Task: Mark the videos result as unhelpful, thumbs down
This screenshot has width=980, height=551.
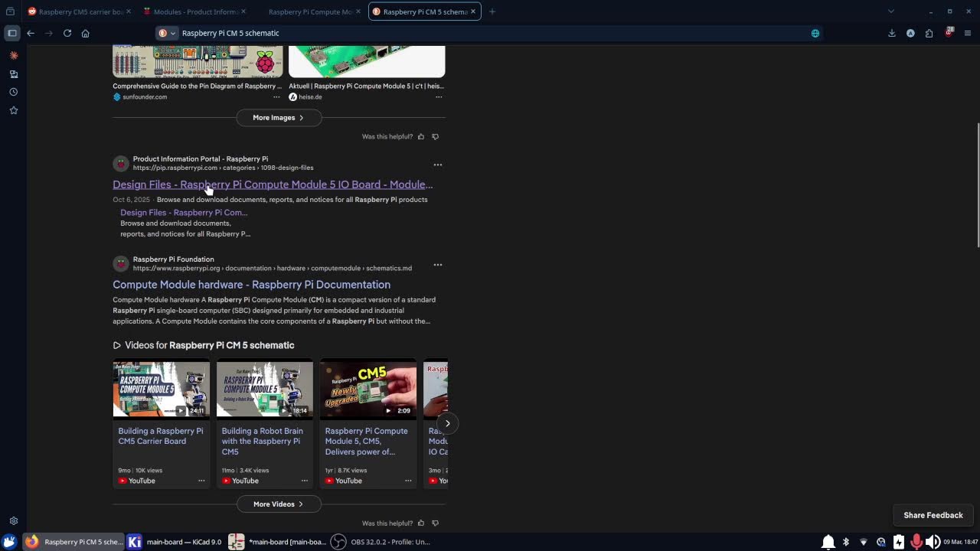Action: (x=436, y=523)
